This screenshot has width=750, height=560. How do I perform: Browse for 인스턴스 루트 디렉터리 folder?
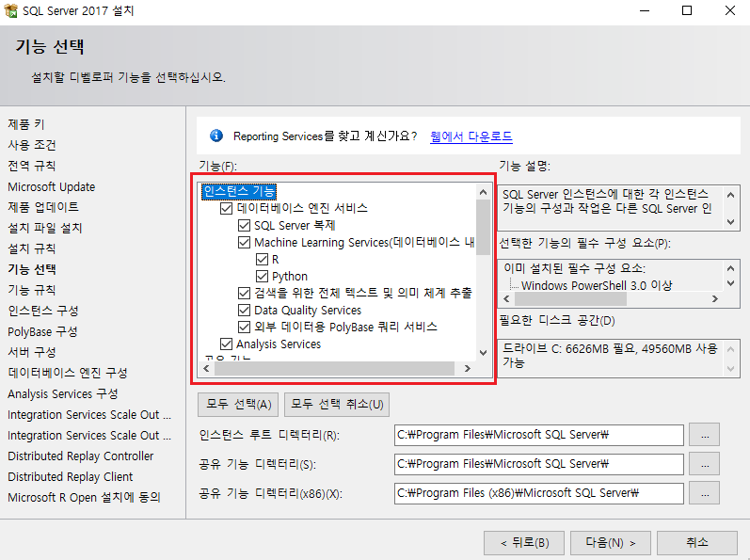pos(704,435)
